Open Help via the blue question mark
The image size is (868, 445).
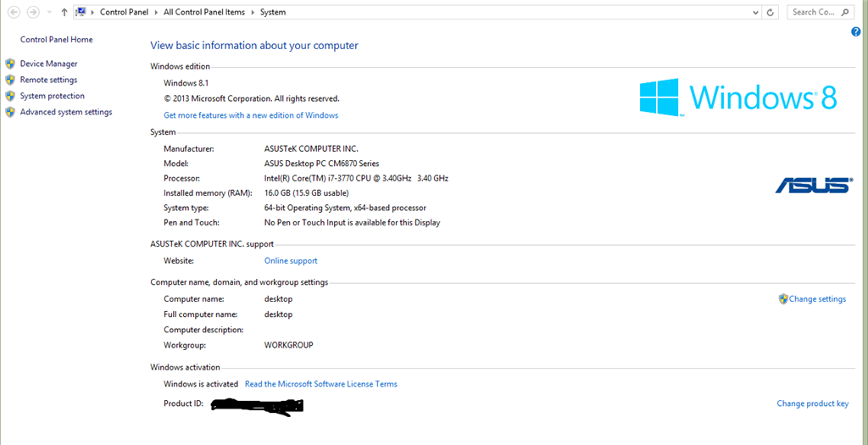(x=855, y=32)
